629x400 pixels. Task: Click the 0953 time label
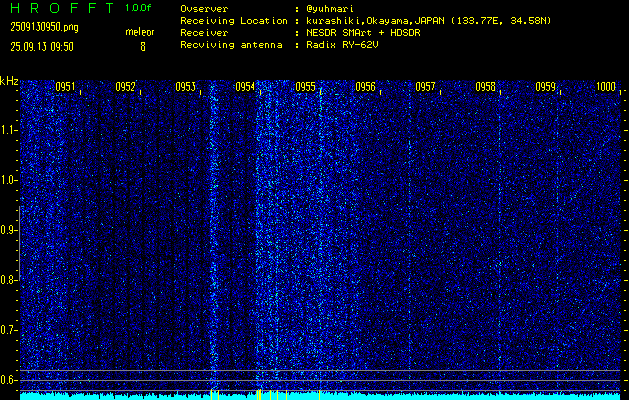click(185, 87)
